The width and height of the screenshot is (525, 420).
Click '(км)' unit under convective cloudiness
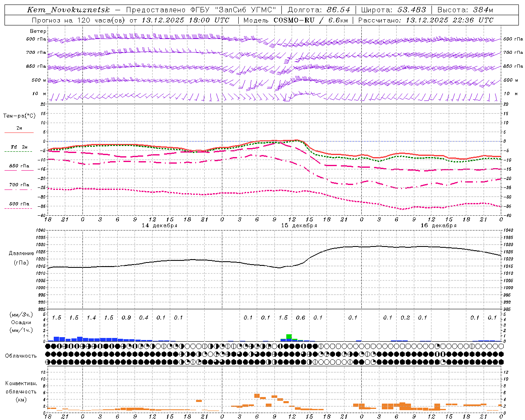pos(21,399)
